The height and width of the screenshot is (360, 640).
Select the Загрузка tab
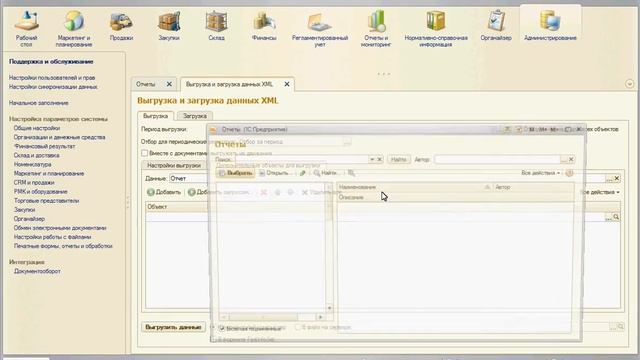pos(195,116)
